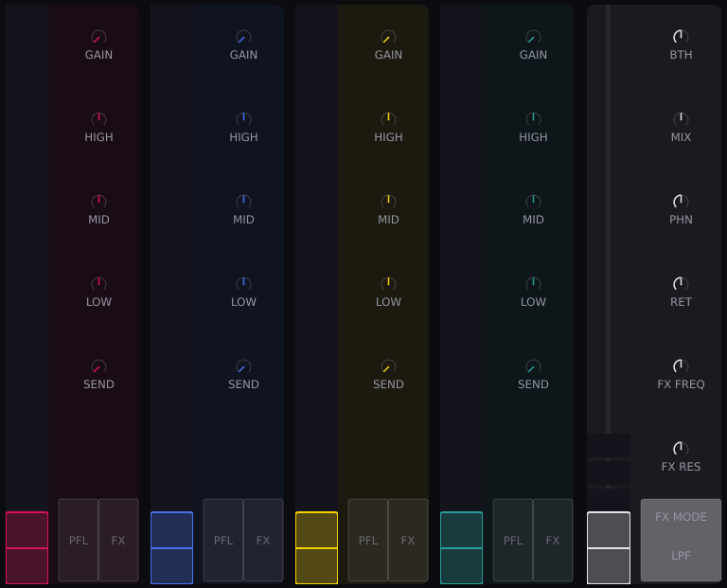Click the blue channel HIGH knob
The image size is (727, 588).
tap(243, 119)
